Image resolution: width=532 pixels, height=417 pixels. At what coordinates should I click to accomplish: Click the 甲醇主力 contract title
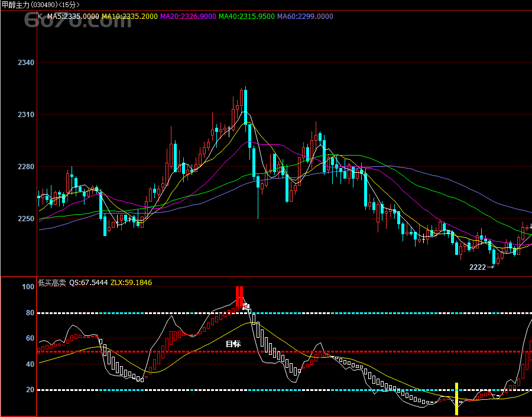click(x=16, y=5)
